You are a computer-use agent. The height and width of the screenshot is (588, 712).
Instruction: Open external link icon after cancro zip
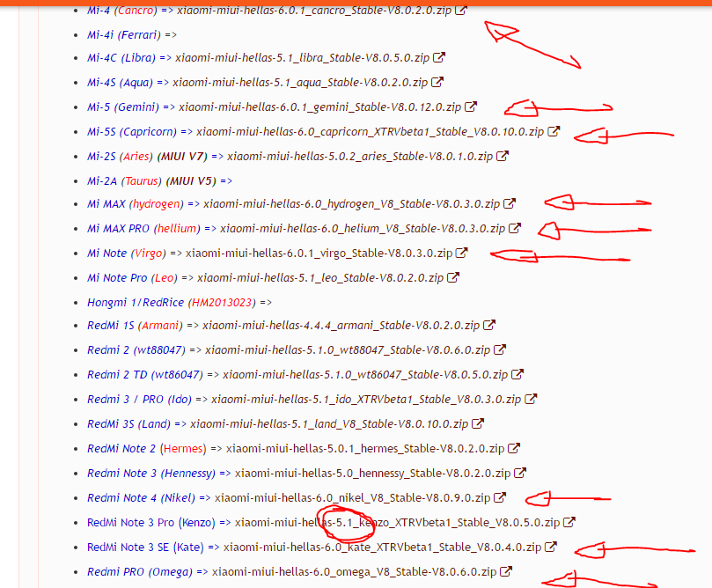461,10
